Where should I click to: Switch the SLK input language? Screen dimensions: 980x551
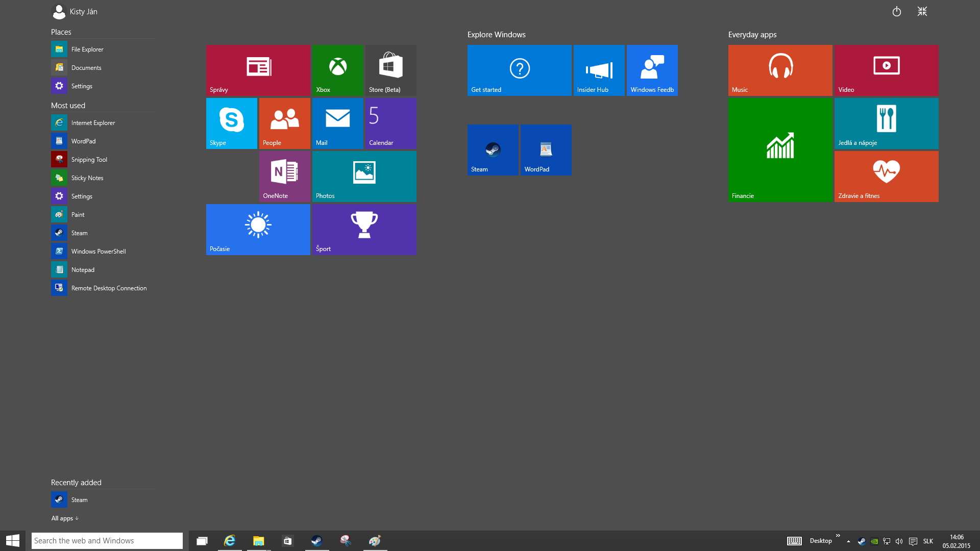[928, 541]
